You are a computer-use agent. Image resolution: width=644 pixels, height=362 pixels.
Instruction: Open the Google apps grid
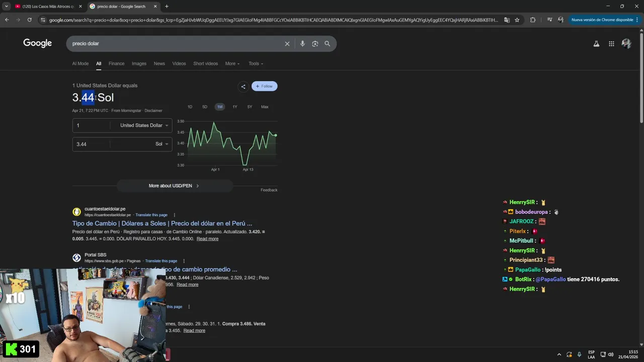pyautogui.click(x=611, y=44)
